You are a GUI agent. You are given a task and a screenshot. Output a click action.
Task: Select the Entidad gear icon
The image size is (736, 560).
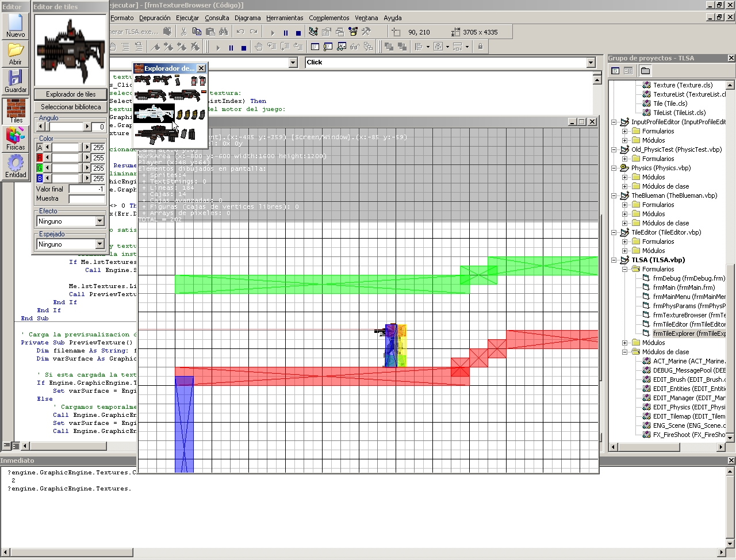click(x=16, y=166)
